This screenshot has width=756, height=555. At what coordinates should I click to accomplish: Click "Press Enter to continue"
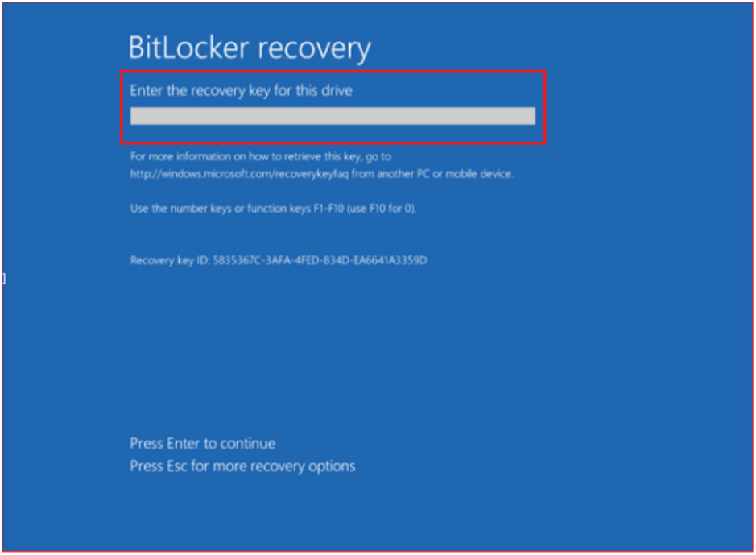[x=202, y=444]
